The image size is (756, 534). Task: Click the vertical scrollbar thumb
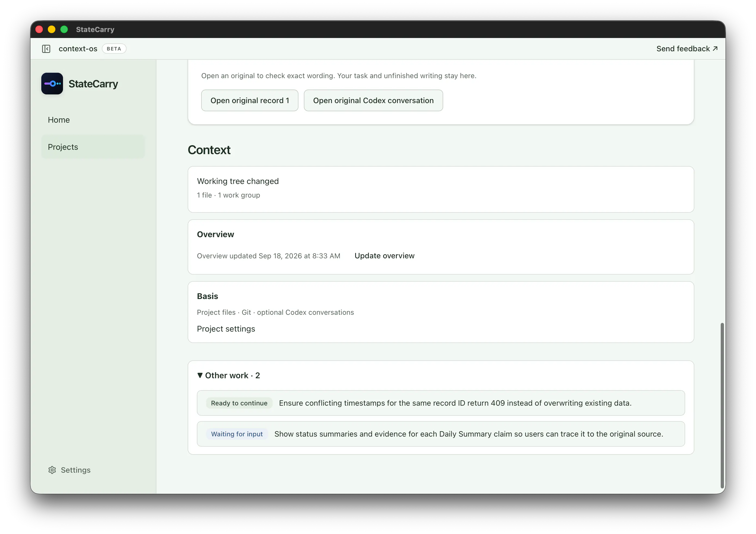click(722, 406)
